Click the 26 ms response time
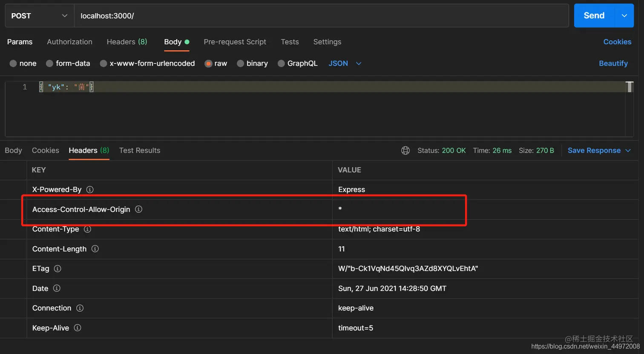 point(502,150)
